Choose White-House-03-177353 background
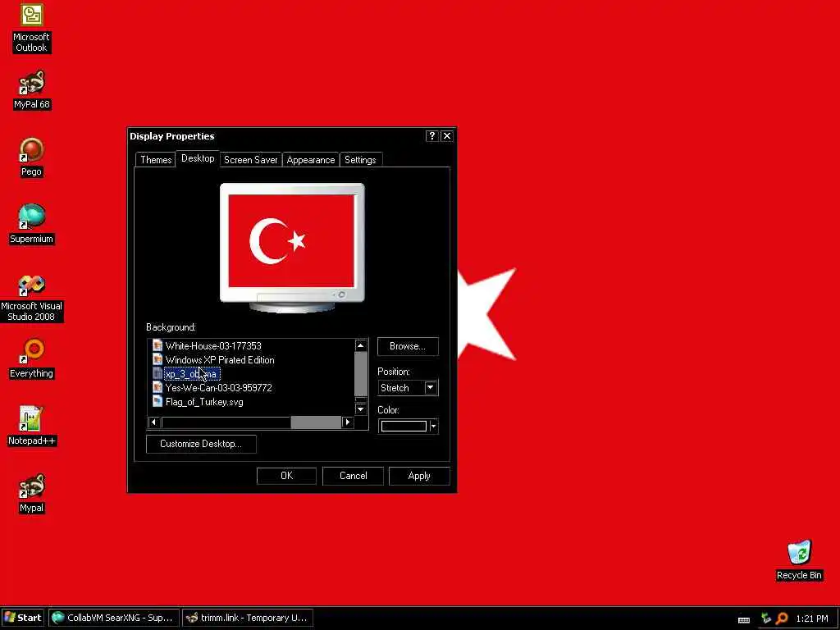Screen dimensions: 840x630 coord(213,346)
